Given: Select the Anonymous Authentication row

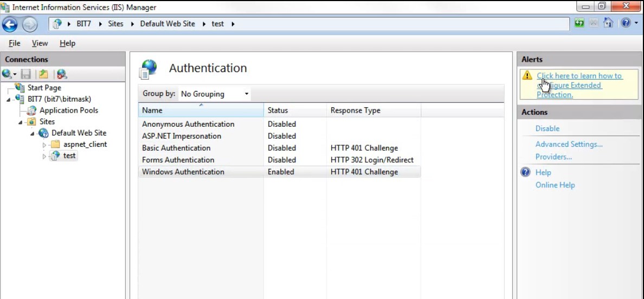Looking at the screenshot, I should coord(188,124).
